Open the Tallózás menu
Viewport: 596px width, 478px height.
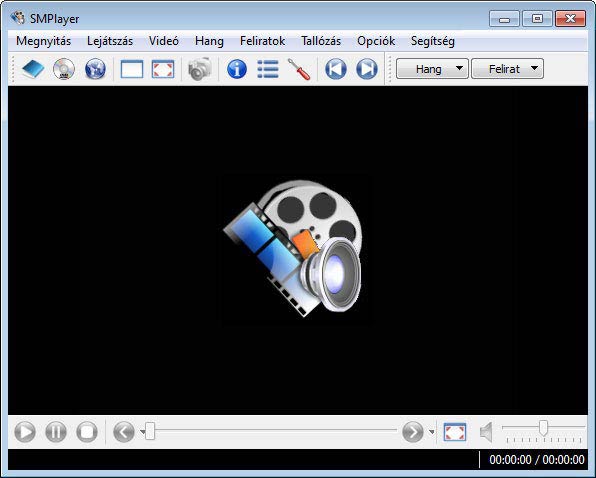coord(321,41)
